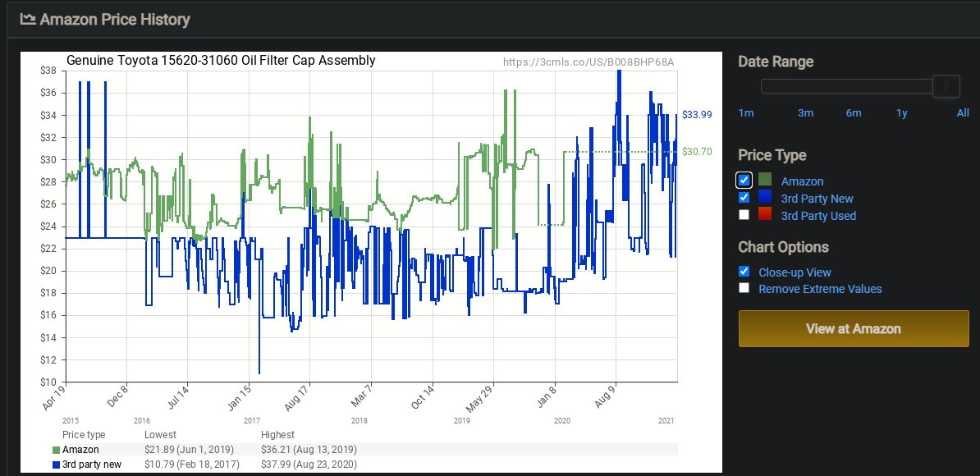Click the View at Amazon button

tap(854, 328)
